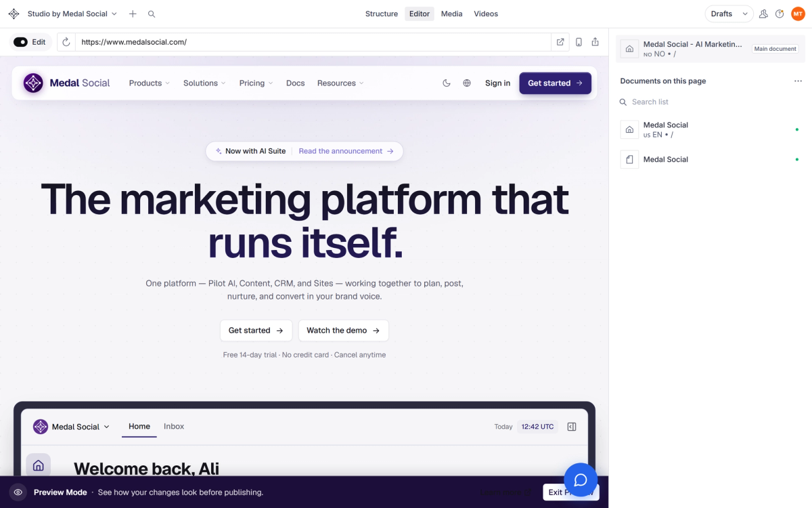Open the help question mark icon

[780, 14]
